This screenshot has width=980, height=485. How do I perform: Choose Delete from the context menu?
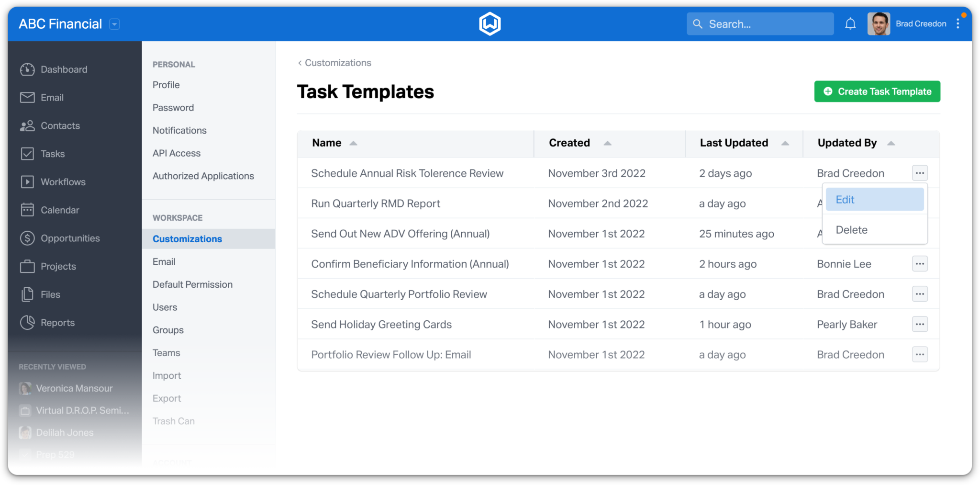point(851,230)
